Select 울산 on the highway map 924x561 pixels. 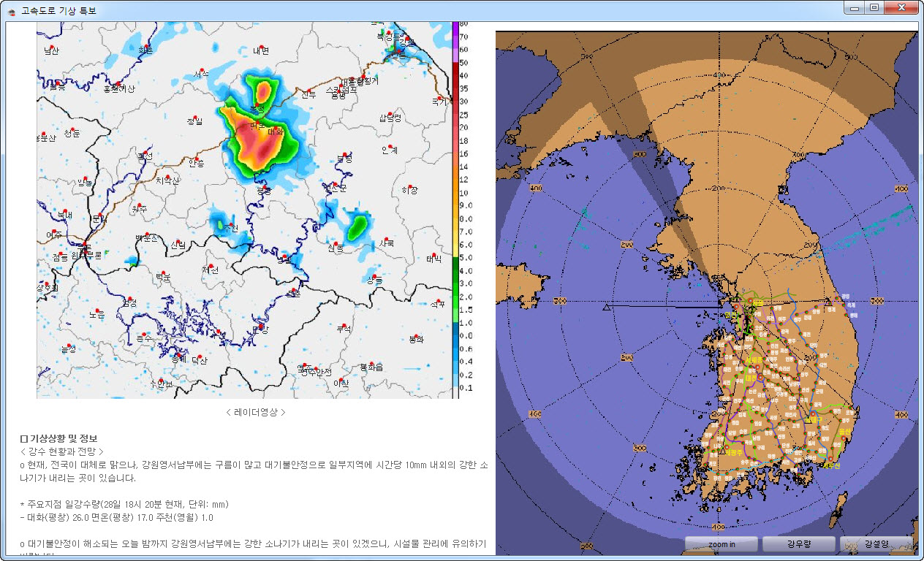846,432
